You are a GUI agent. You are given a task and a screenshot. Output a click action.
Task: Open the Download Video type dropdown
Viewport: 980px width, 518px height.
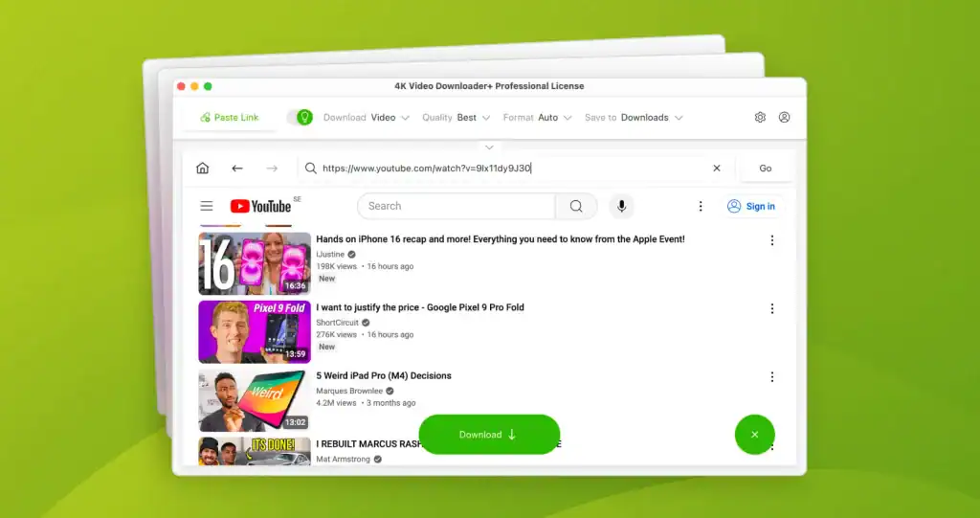(x=367, y=118)
